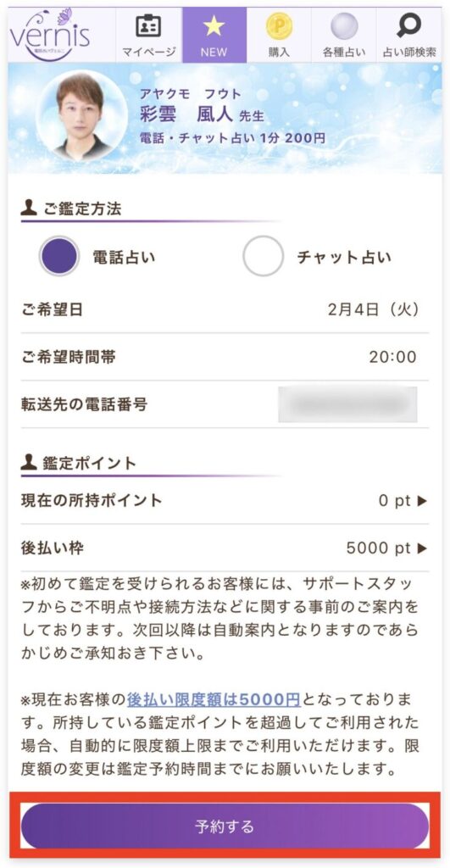The image size is (450, 868).
Task: Open the 購入 gold coin icon
Action: [x=279, y=26]
